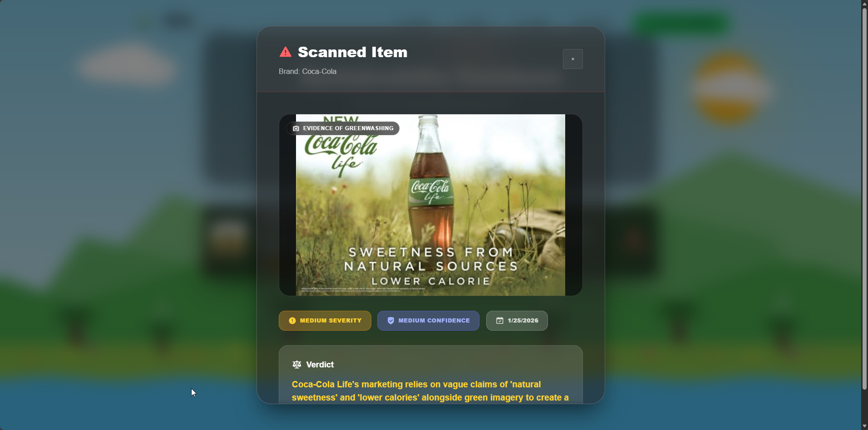Click the shield icon in Medium Confidence
The height and width of the screenshot is (430, 868).
pos(391,321)
